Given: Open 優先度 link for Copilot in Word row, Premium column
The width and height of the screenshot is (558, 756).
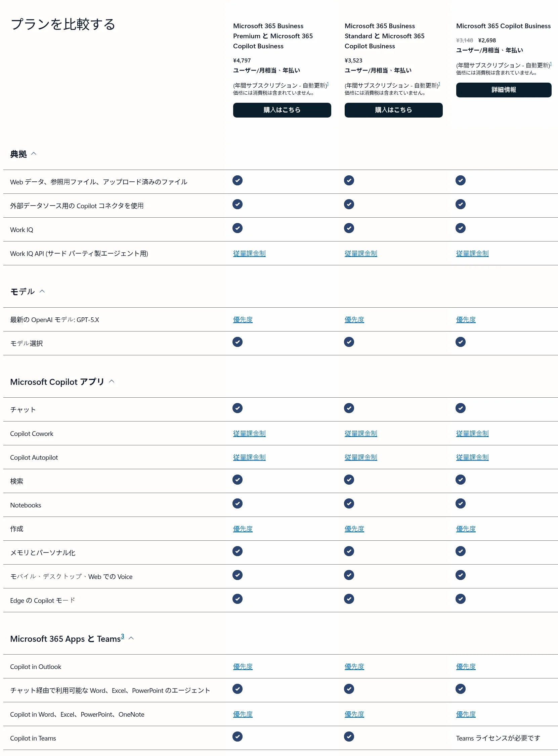Looking at the screenshot, I should (243, 714).
